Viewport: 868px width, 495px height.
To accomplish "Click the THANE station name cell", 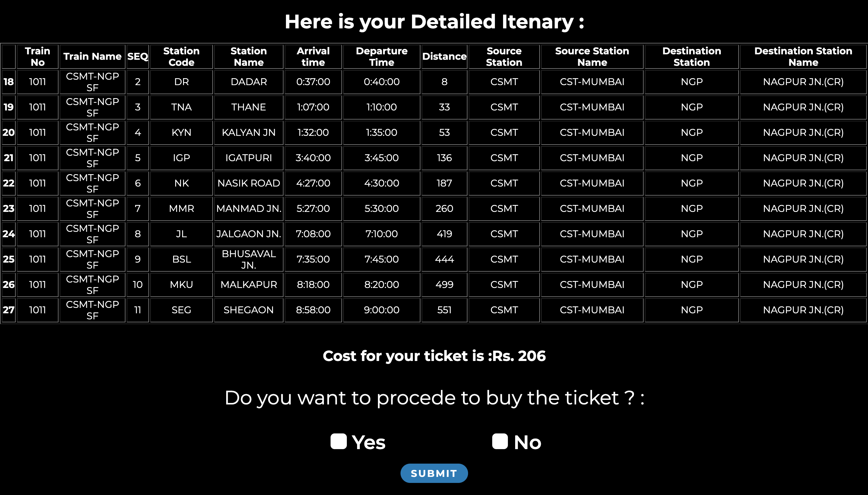I will tap(248, 107).
